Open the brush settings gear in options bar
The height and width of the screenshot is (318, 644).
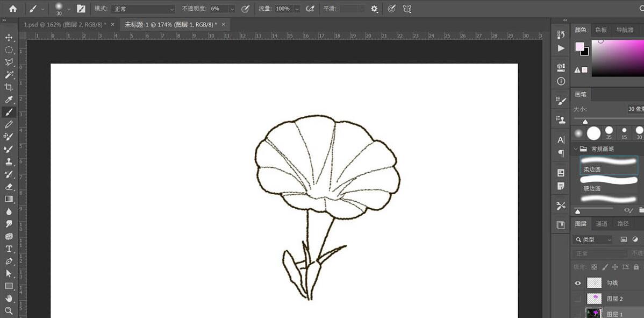pos(373,9)
